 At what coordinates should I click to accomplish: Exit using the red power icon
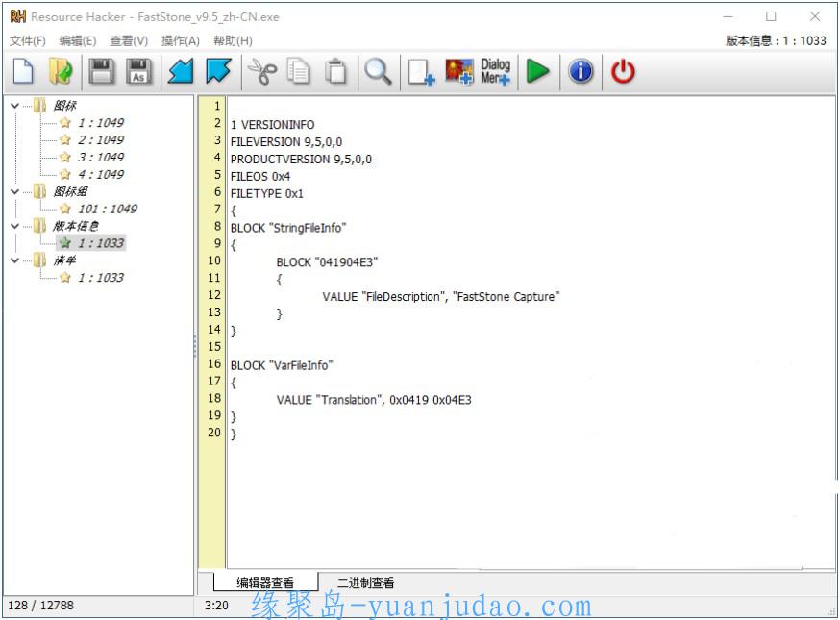point(623,71)
